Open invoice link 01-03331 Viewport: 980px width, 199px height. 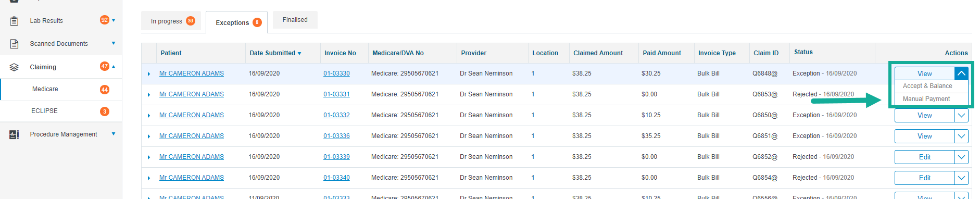click(x=336, y=94)
